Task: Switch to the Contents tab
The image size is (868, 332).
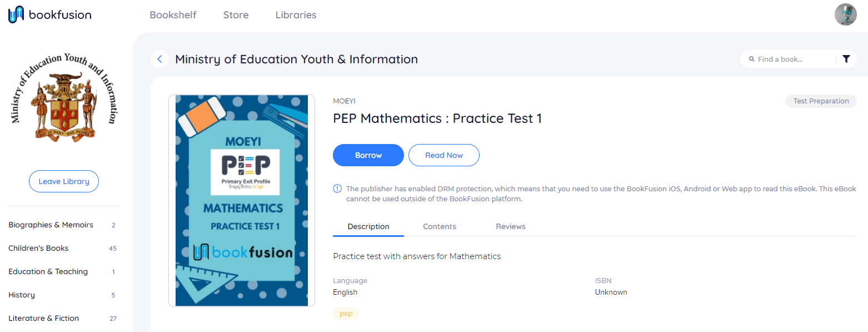Action: click(x=440, y=226)
